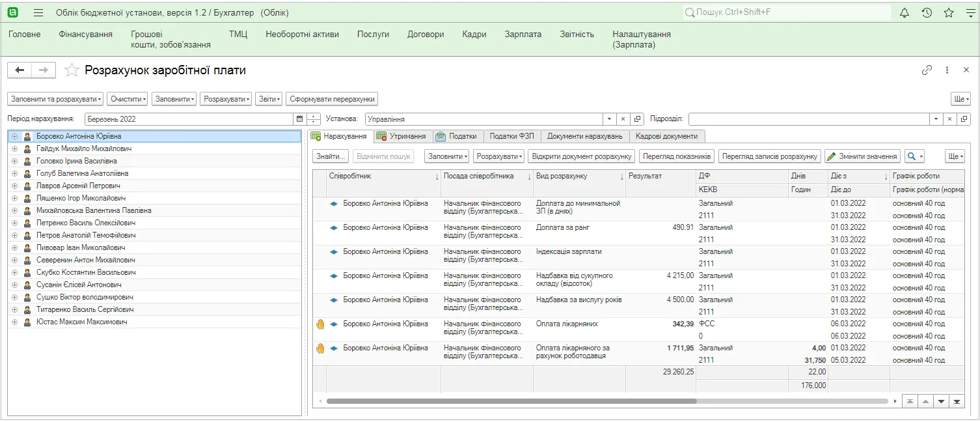980x422 pixels.
Task: Expand Юстас Максим Максимович tree node
Action: (x=14, y=322)
